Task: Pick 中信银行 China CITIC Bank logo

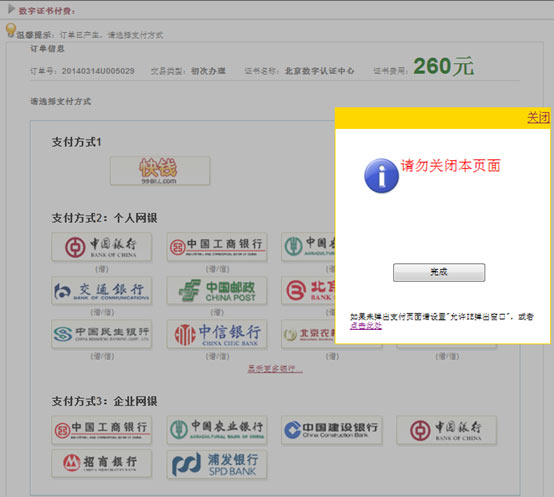Action: (x=217, y=334)
